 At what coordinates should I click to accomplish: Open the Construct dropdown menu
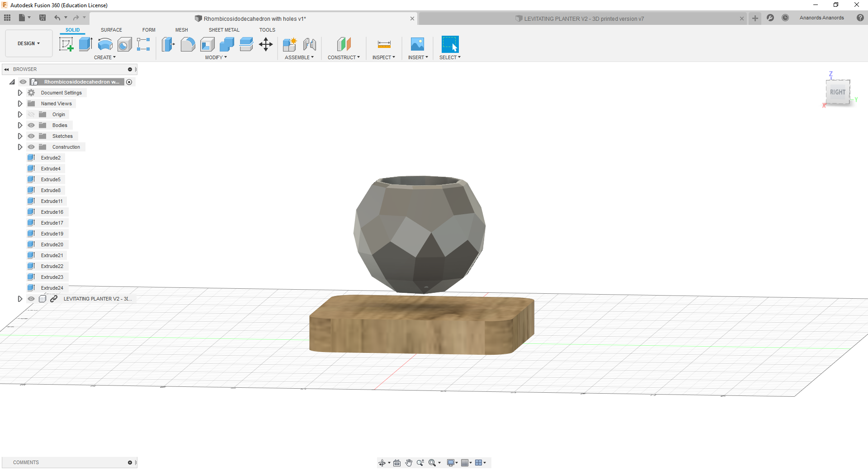pyautogui.click(x=344, y=57)
